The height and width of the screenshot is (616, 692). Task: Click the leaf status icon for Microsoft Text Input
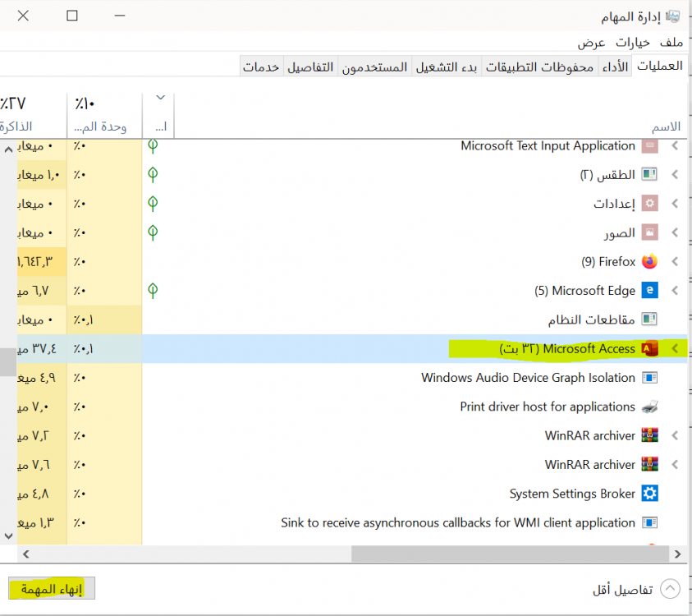click(153, 146)
